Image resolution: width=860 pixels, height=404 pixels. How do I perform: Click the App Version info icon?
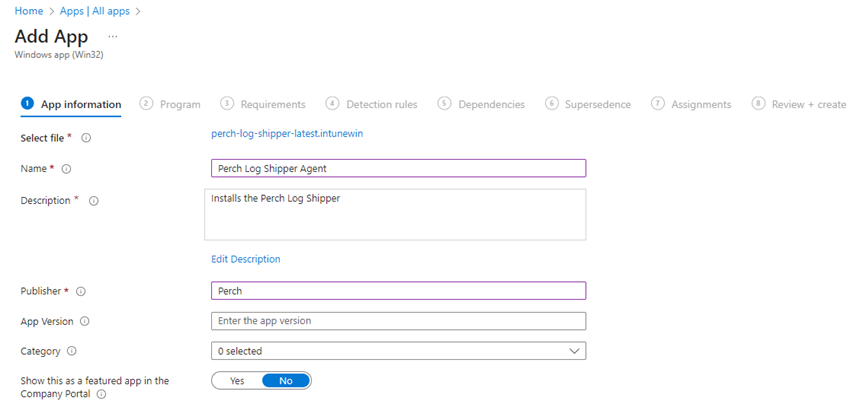[85, 322]
